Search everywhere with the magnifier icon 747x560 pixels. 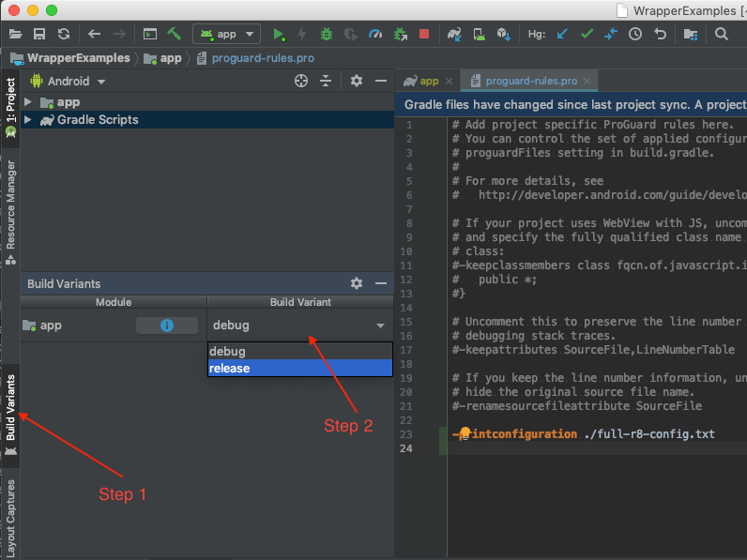[x=722, y=35]
